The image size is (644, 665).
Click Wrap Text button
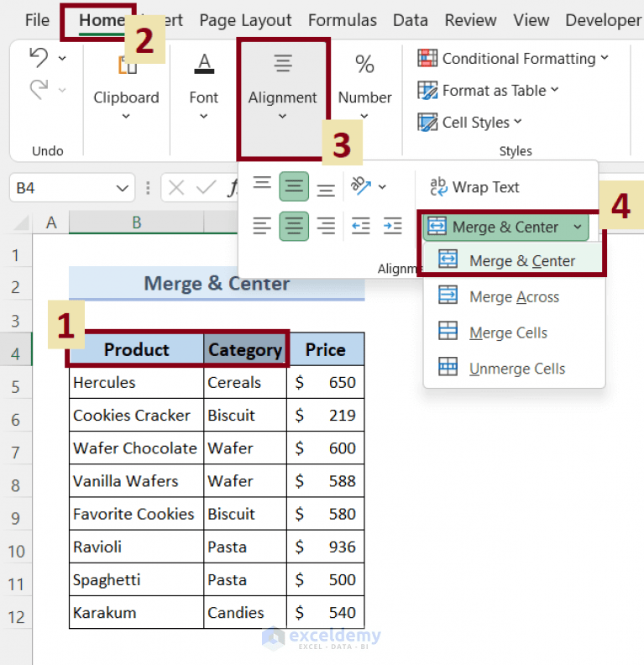coord(475,187)
